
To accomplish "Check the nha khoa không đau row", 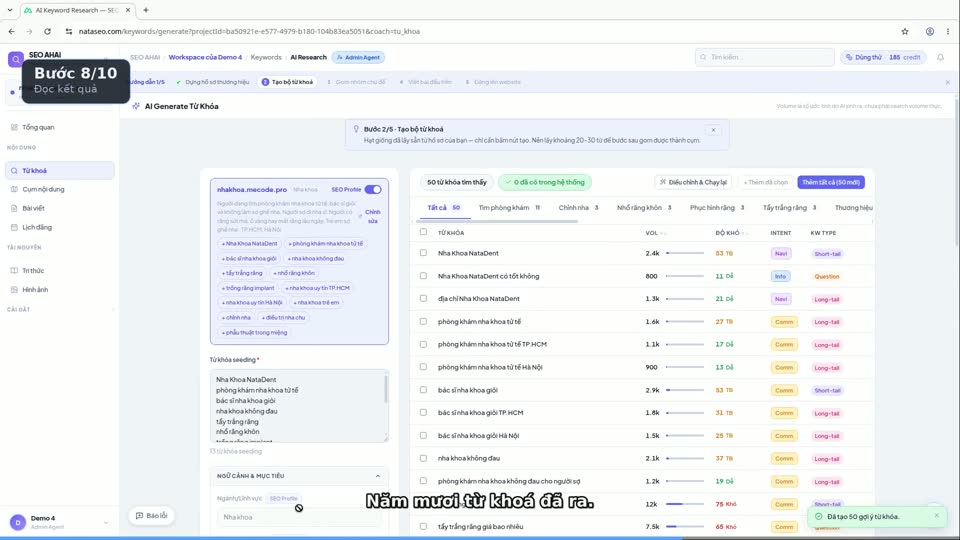I will coord(423,458).
